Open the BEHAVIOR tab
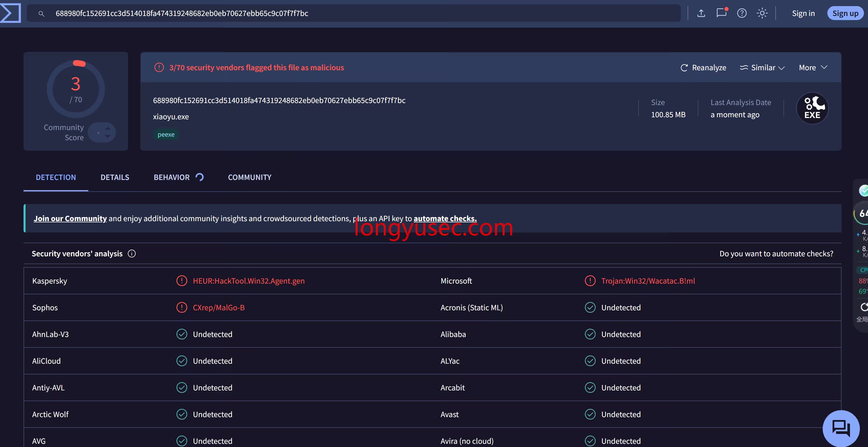 (x=179, y=177)
